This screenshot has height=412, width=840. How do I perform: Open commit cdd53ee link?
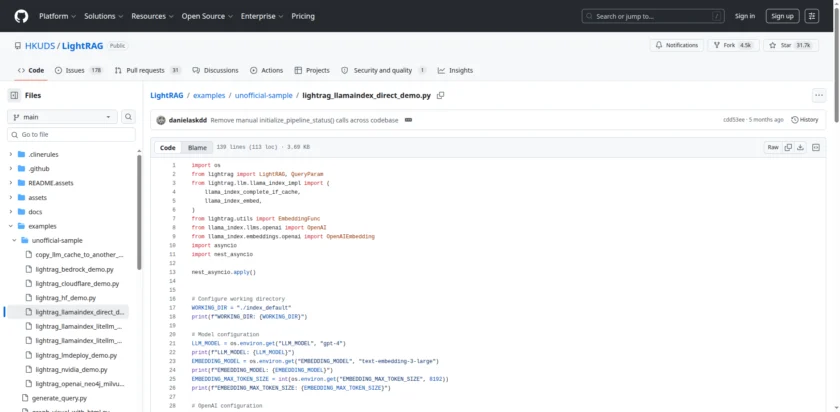pyautogui.click(x=733, y=120)
